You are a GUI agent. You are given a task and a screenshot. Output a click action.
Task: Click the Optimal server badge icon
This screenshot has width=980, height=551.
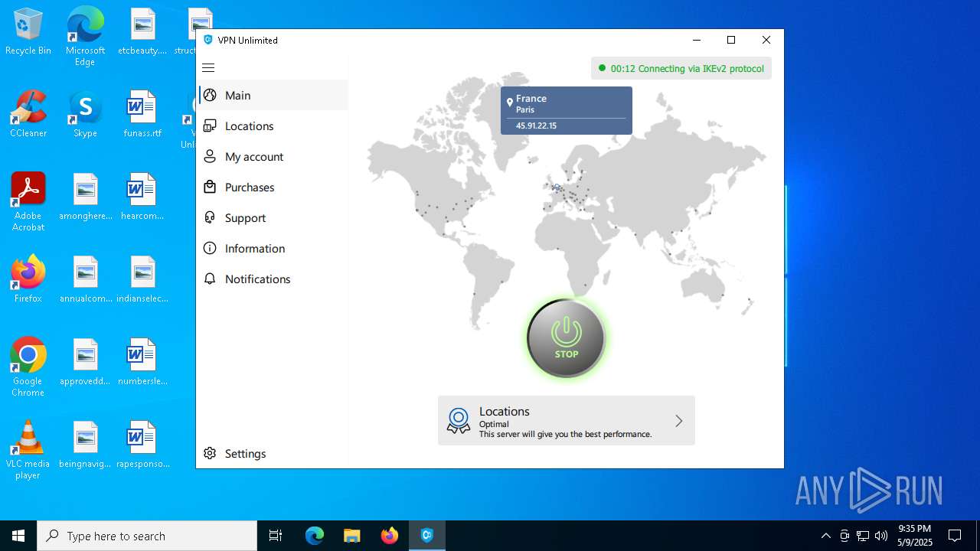pyautogui.click(x=459, y=421)
